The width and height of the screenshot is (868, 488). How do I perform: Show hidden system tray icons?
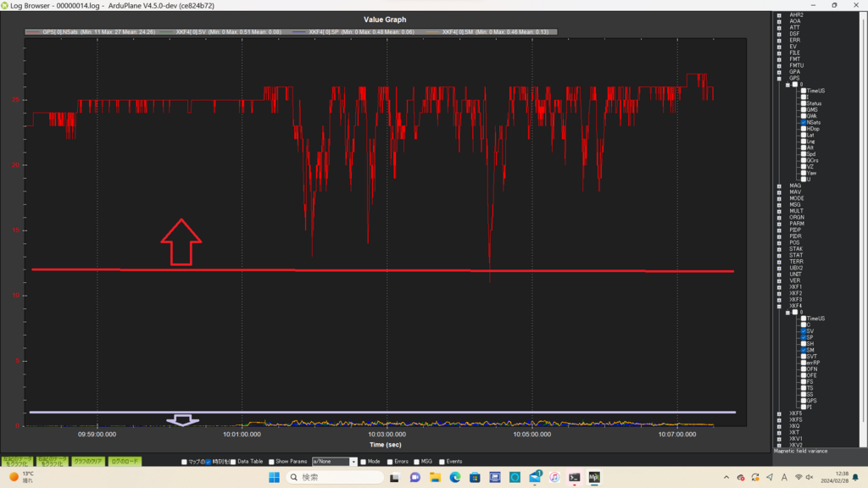(x=726, y=478)
